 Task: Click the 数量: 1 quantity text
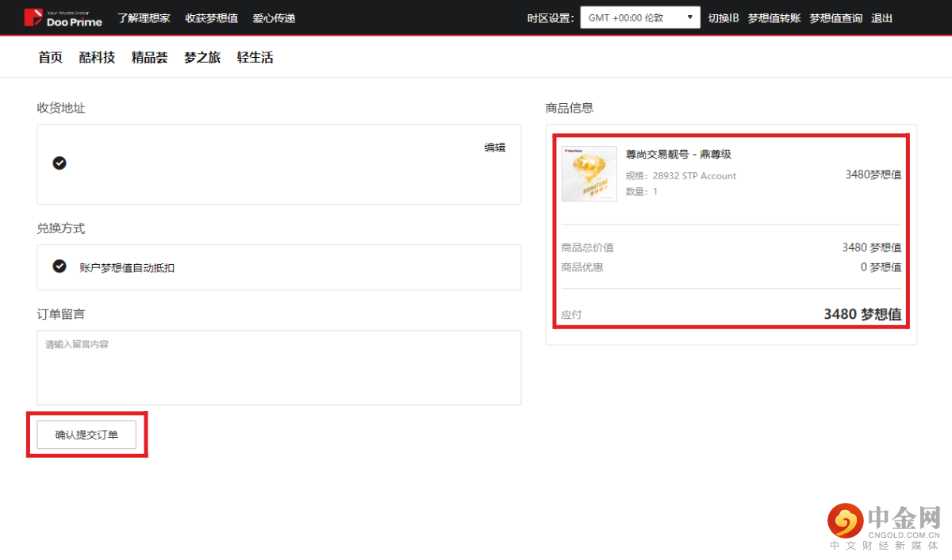click(642, 192)
